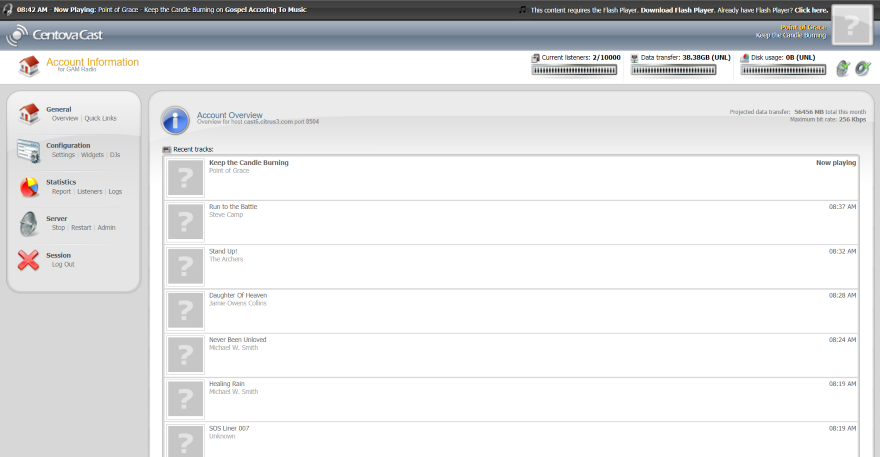Click the Maximum bit rate 256 Kbps text
The image size is (880, 457).
point(828,120)
